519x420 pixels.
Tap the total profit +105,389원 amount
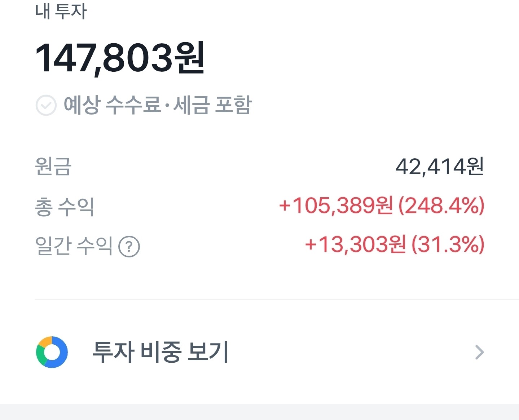(336, 206)
